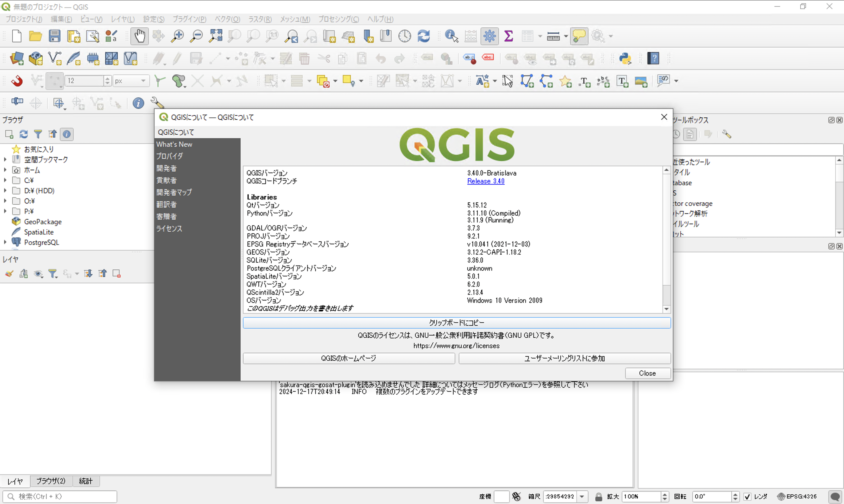Viewport: 844px width, 504px height.
Task: Click the Zoom In magnifier icon
Action: 177,36
